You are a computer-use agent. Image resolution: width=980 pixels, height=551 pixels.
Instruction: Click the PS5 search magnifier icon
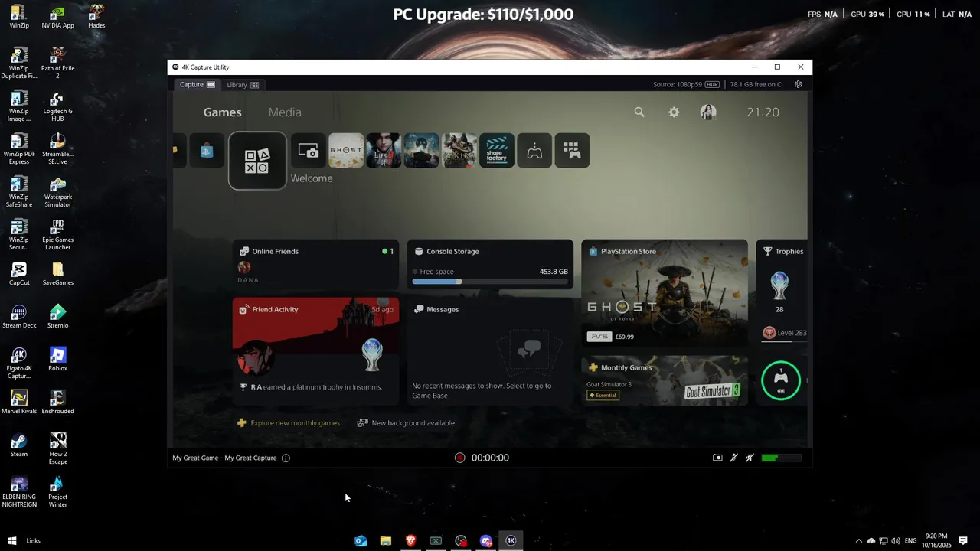tap(639, 112)
